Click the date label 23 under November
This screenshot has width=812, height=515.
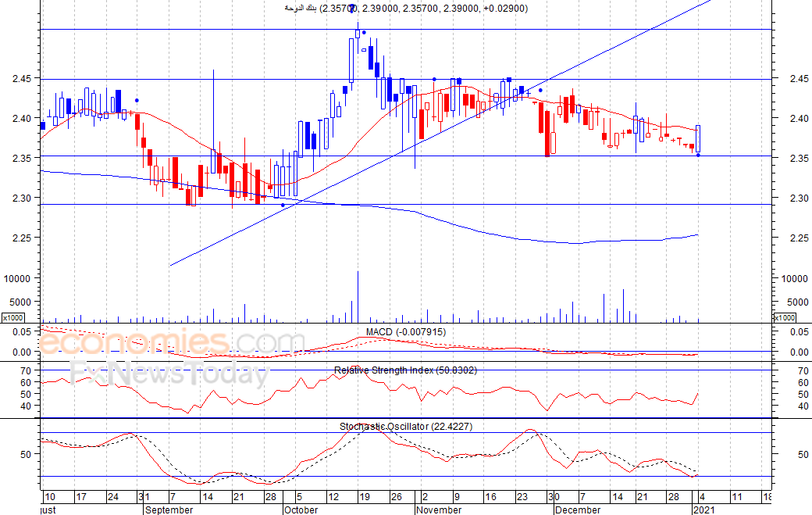pos(522,497)
